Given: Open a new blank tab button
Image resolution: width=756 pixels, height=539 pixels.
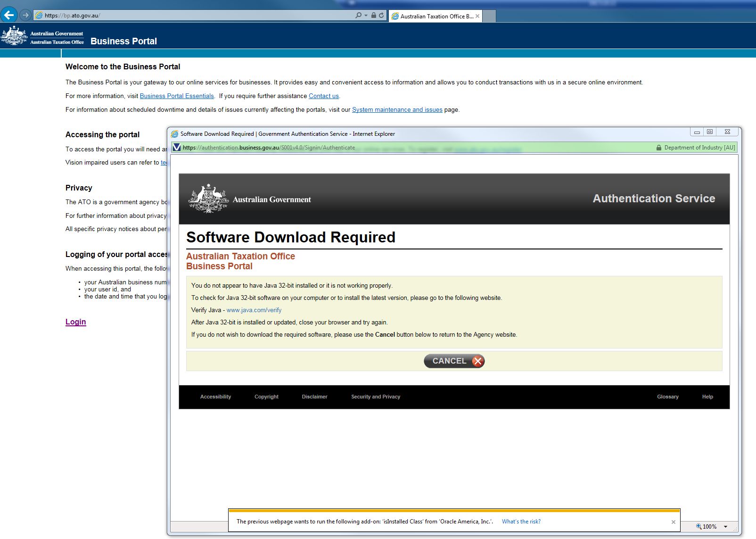Looking at the screenshot, I should point(490,16).
